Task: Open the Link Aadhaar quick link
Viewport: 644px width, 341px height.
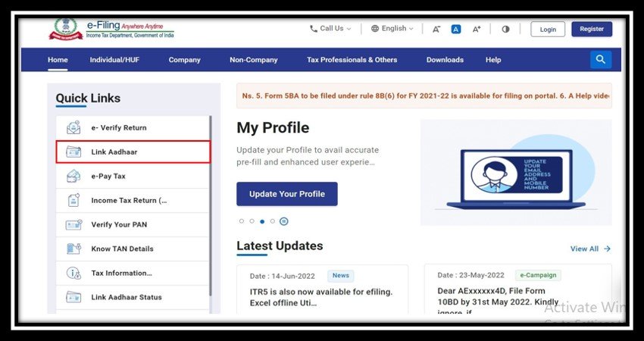Action: point(133,152)
